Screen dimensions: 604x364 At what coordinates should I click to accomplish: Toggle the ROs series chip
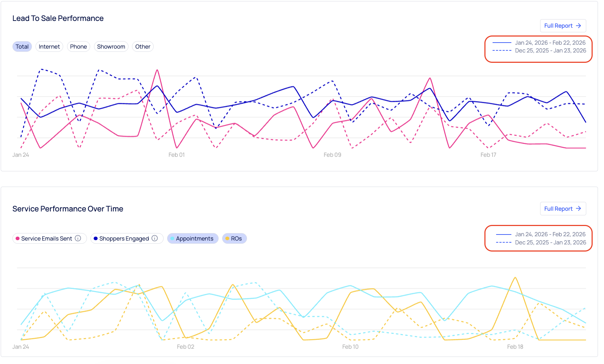point(234,238)
